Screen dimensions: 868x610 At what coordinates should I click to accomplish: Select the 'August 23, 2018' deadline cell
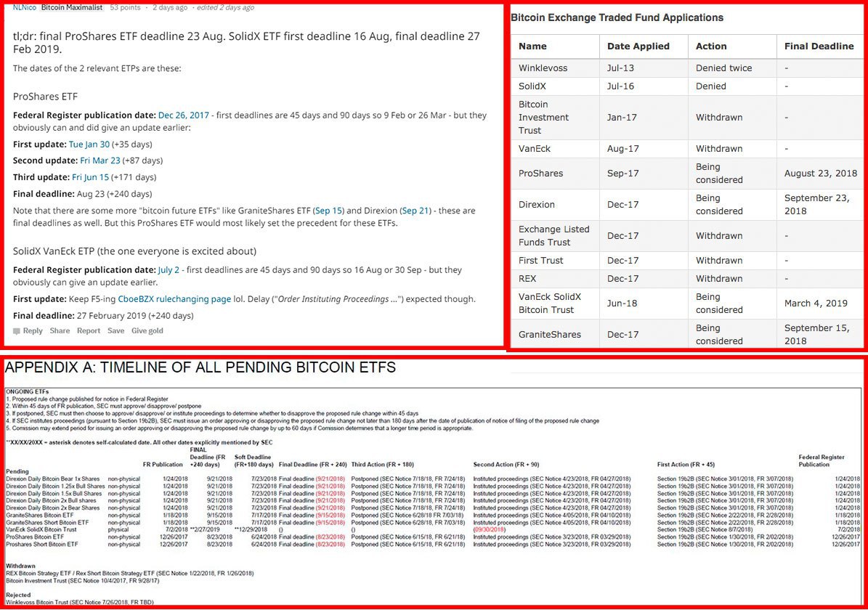coord(821,174)
